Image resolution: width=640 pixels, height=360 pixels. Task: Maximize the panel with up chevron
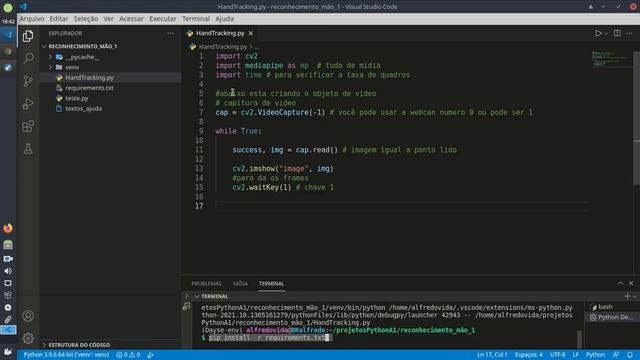[620, 283]
